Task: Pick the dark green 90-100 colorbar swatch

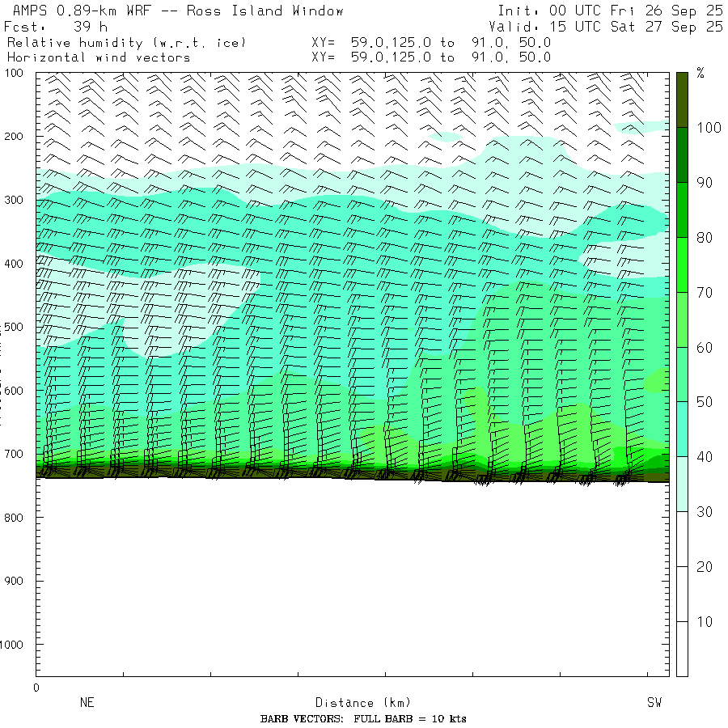Action: tap(682, 155)
